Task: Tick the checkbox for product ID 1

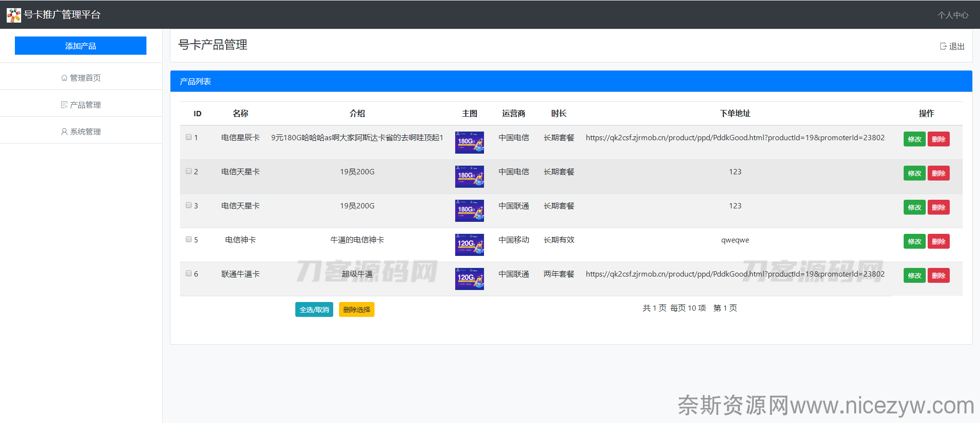Action: (189, 137)
